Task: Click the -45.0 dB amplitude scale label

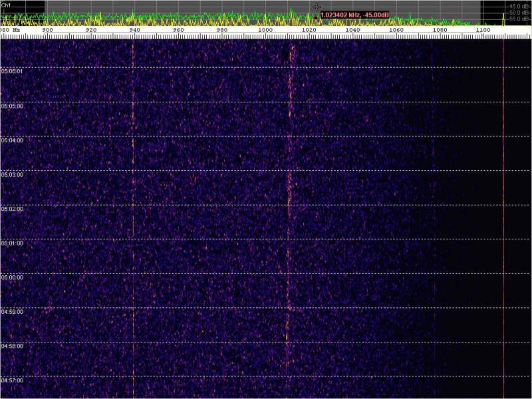Action: (519, 6)
